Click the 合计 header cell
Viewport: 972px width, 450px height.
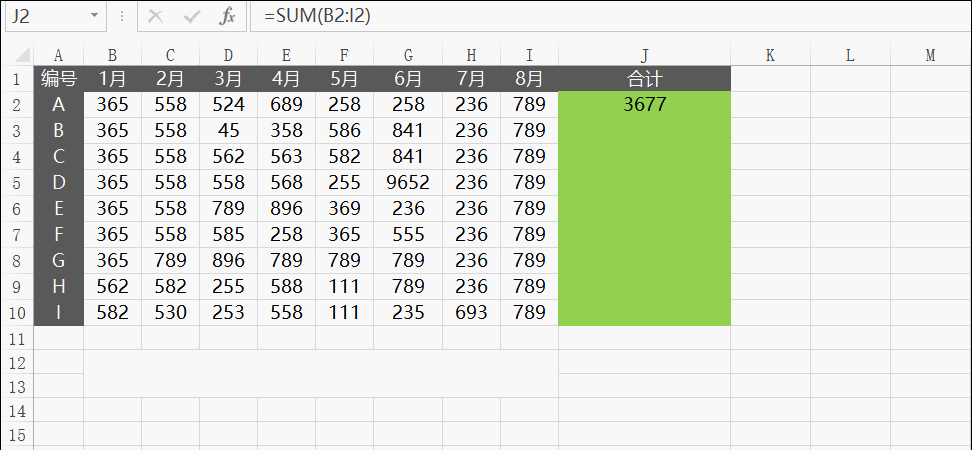[645, 79]
